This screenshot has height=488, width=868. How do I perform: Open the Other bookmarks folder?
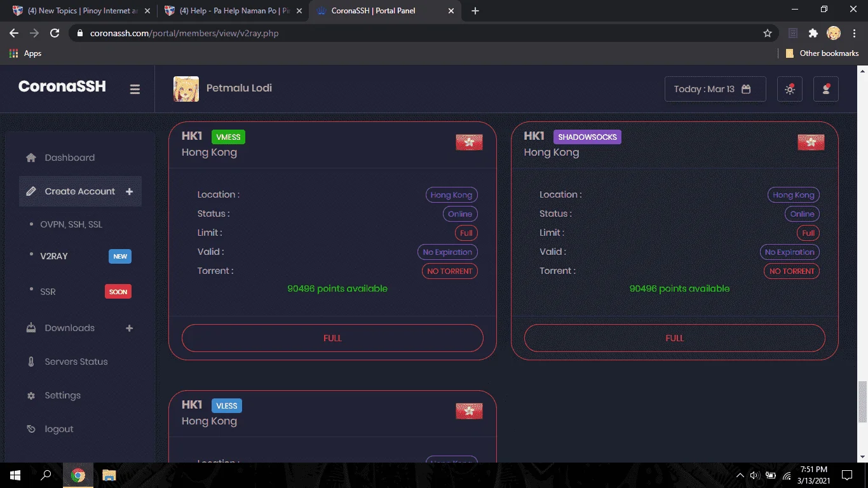[822, 53]
